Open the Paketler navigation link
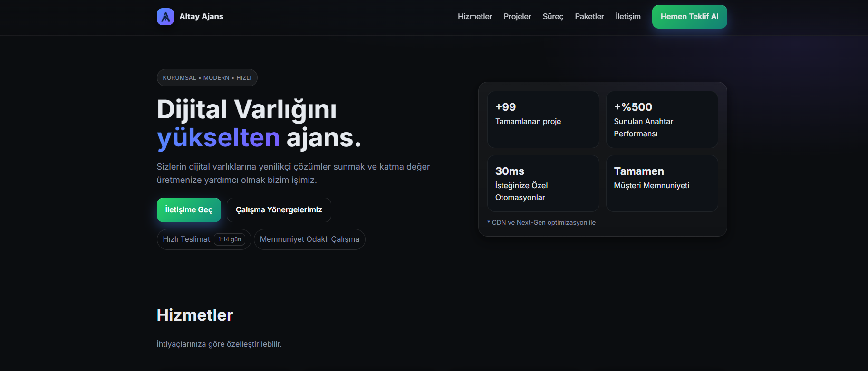The height and width of the screenshot is (371, 868). click(589, 17)
